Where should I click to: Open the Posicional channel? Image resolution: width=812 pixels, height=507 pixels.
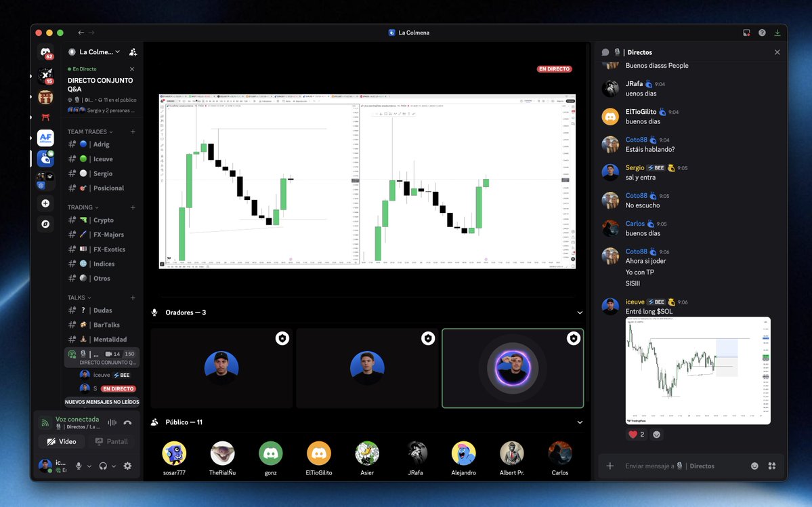tap(102, 188)
